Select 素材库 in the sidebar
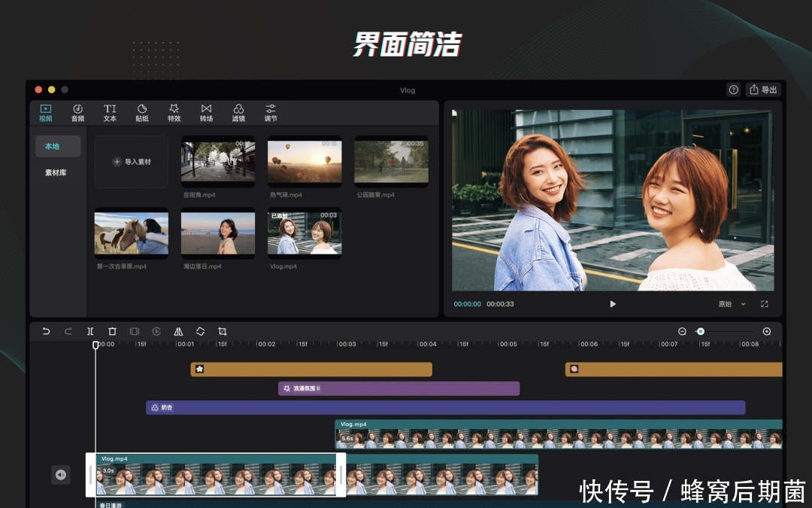812x508 pixels. click(56, 172)
